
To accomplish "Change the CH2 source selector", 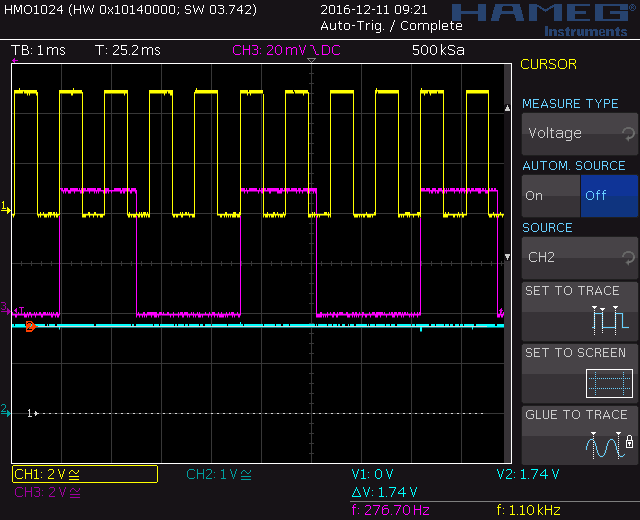I will point(580,258).
